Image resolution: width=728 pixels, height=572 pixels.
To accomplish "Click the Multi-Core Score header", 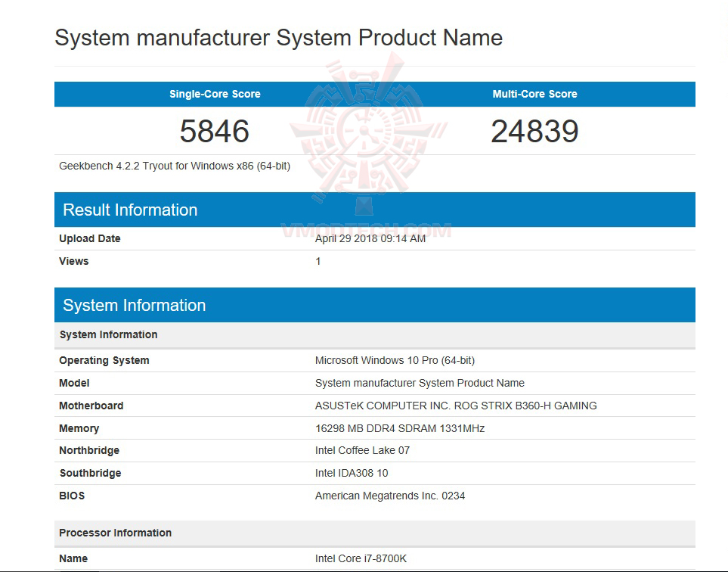I will coord(535,94).
